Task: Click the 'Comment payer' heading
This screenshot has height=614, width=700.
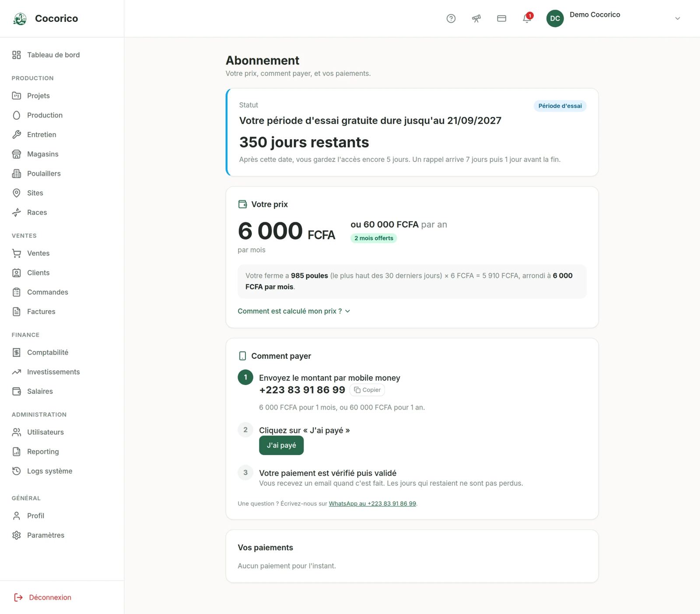Action: coord(281,356)
